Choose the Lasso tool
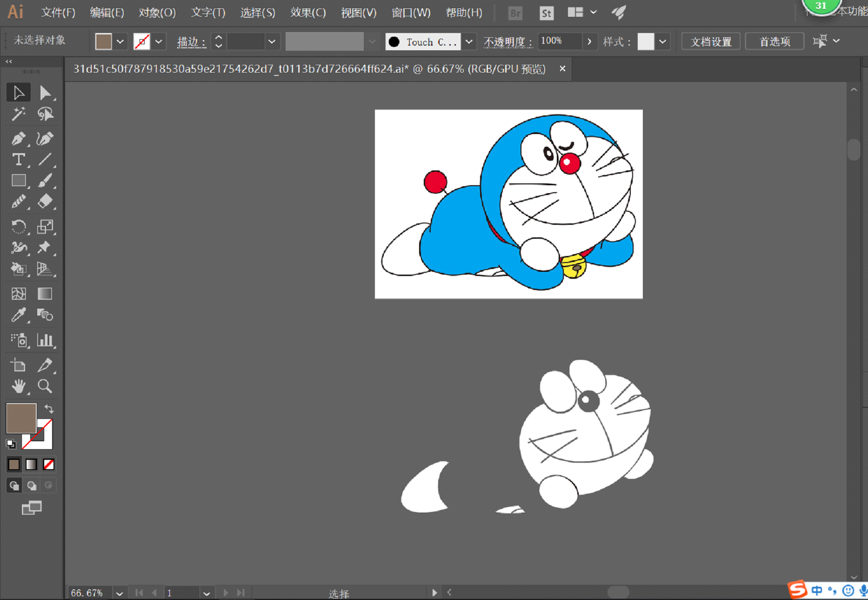Image resolution: width=868 pixels, height=600 pixels. 45,114
